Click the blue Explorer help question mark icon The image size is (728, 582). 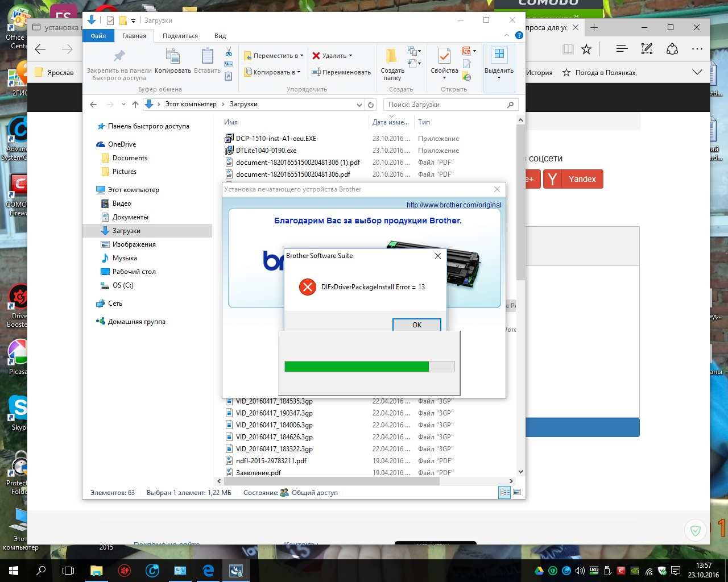519,35
